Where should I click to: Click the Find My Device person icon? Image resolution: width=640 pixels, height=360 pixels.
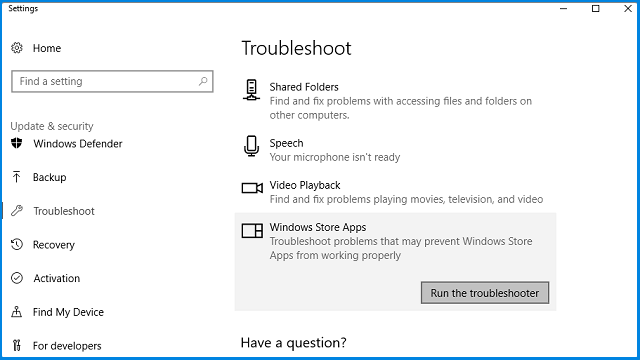tap(16, 312)
